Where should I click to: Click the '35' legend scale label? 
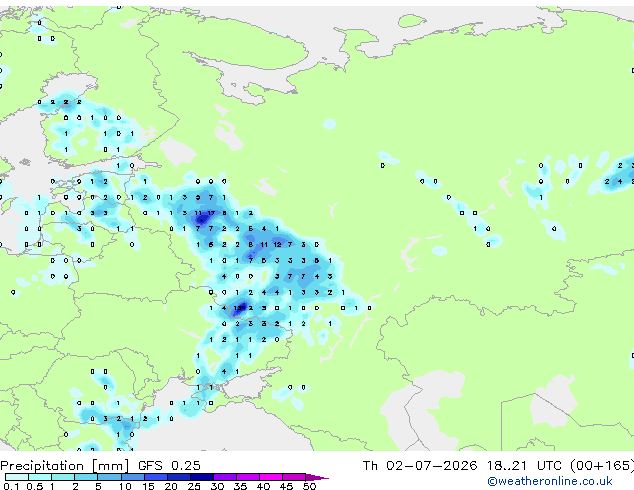point(240,486)
